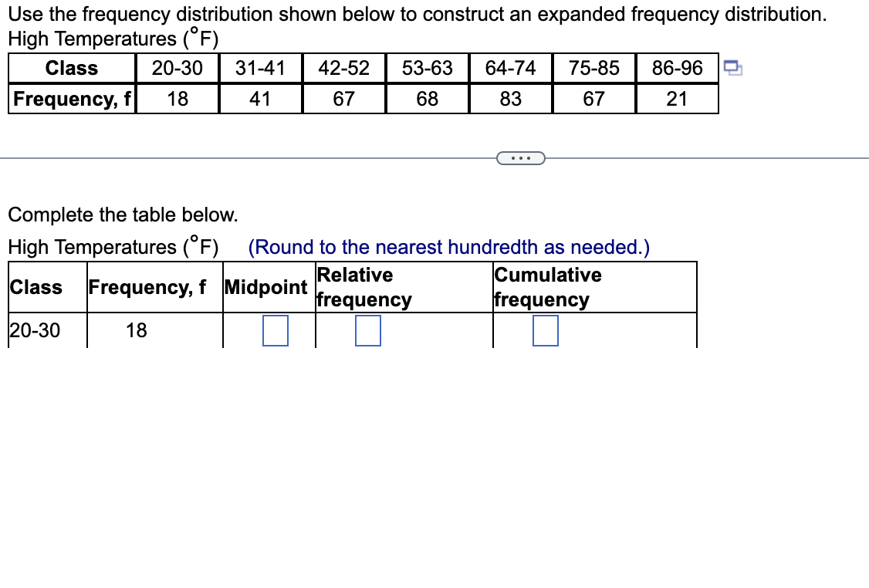This screenshot has height=588, width=869.
Task: Select the 53-63 class cell
Action: click(x=427, y=68)
